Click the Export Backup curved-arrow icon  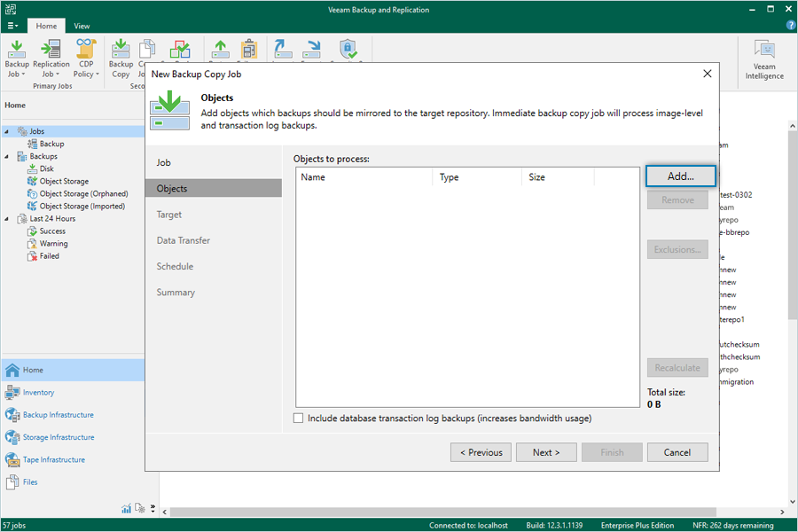pyautogui.click(x=312, y=50)
